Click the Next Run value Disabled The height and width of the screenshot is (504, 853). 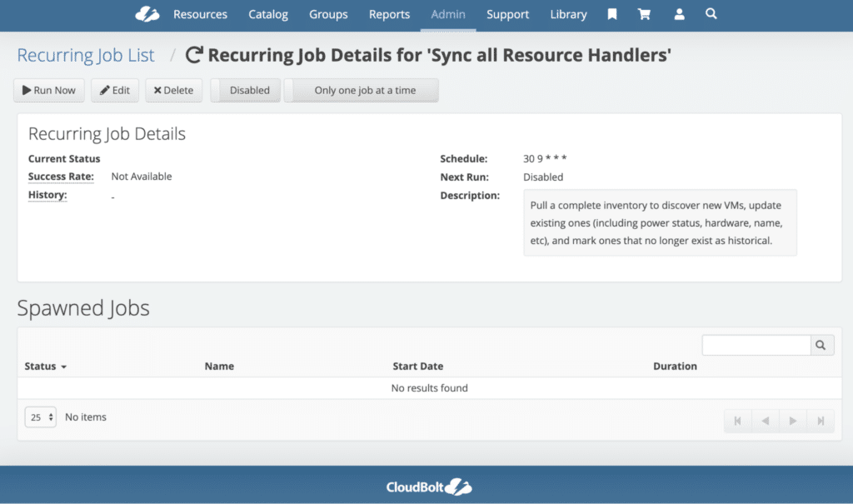tap(543, 177)
